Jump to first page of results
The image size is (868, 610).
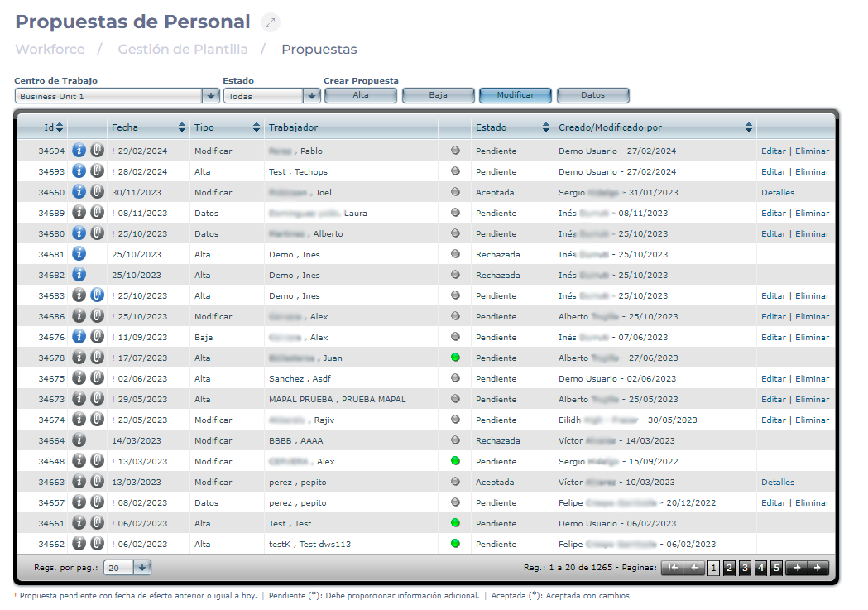pyautogui.click(x=674, y=568)
